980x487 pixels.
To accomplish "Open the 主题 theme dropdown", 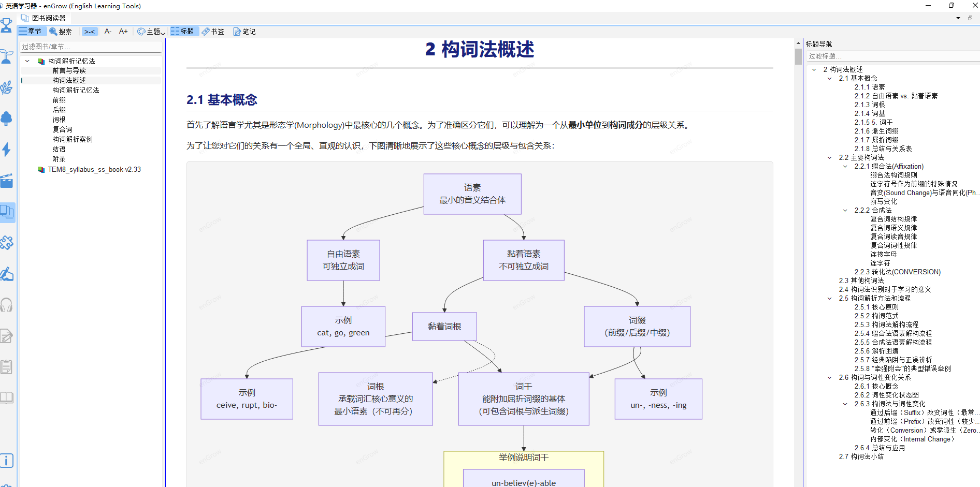I will [x=151, y=32].
